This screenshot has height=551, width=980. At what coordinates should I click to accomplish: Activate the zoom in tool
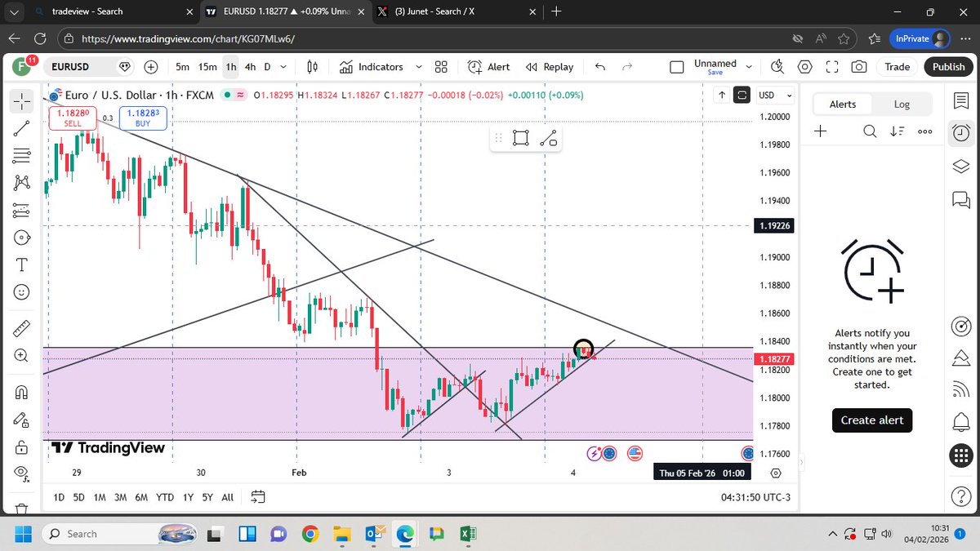(x=22, y=356)
